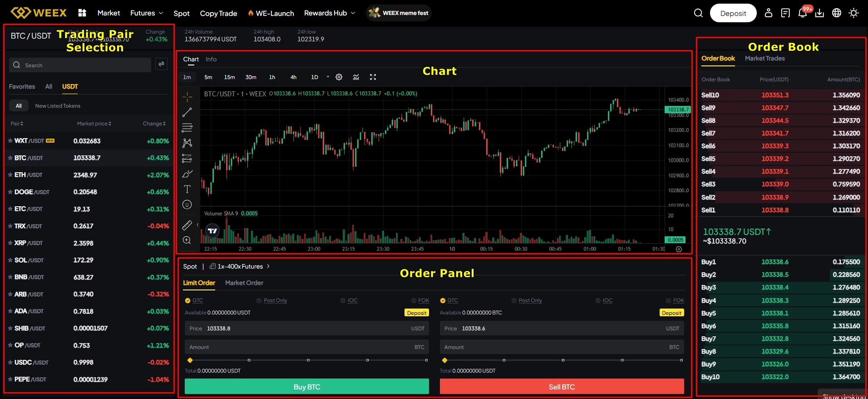Toggle the light theme sun icon
868x399 pixels.
pyautogui.click(x=854, y=13)
